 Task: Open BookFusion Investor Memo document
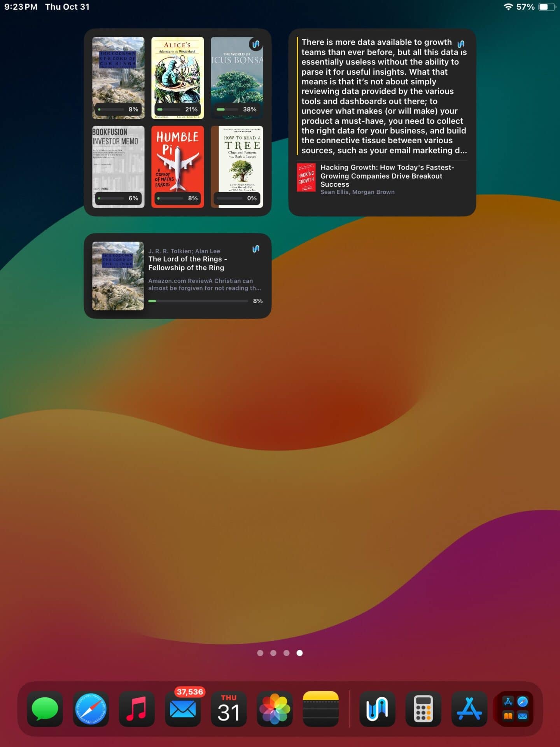[x=118, y=163]
